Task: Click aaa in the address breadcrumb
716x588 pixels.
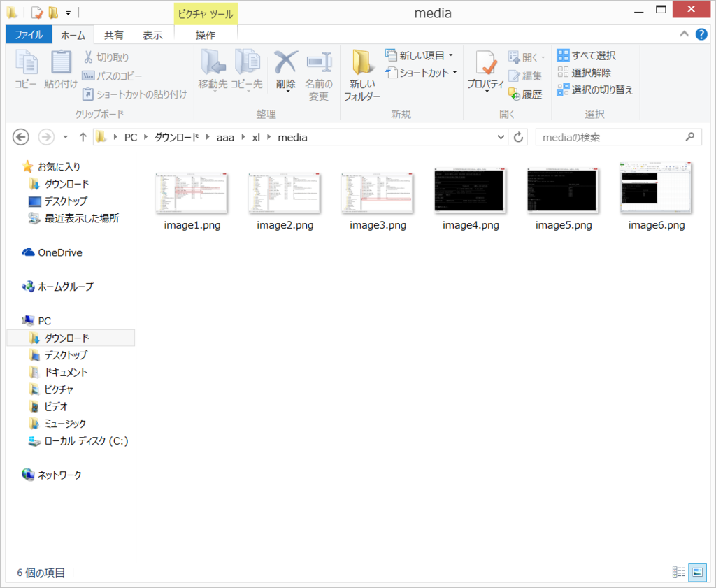Action: (225, 137)
